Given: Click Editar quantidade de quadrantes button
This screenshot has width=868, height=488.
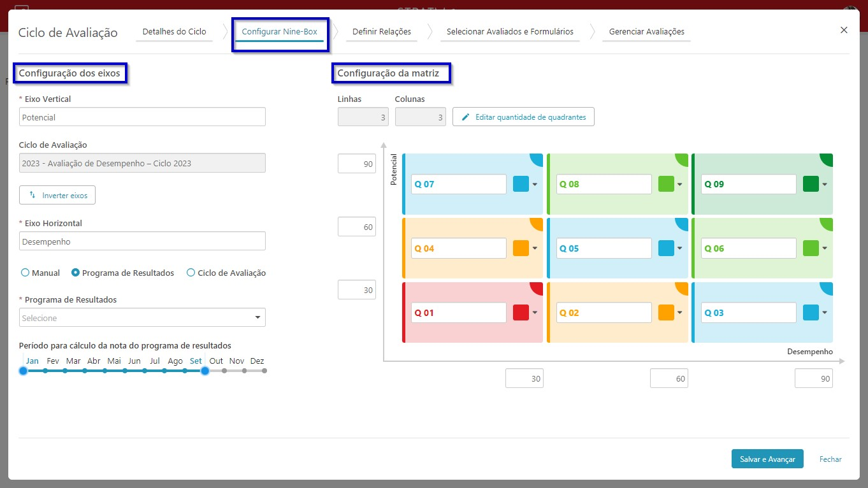Looking at the screenshot, I should (x=523, y=117).
